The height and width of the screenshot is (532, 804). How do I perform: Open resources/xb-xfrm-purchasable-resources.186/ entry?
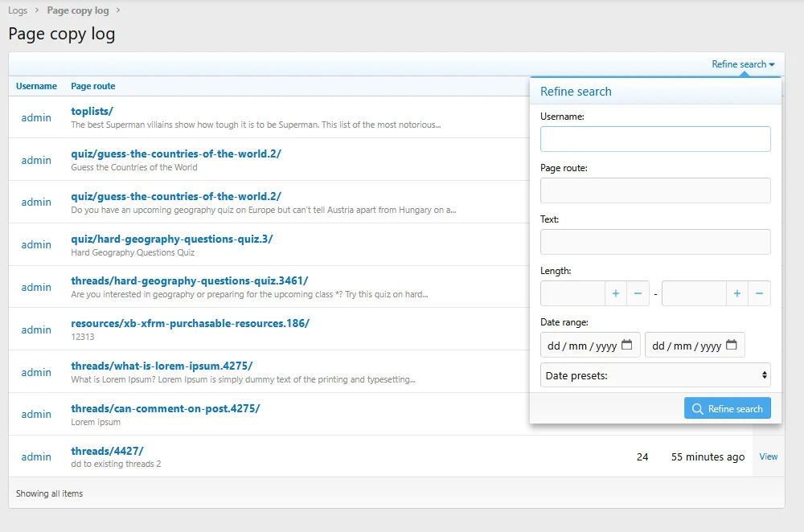(x=190, y=323)
